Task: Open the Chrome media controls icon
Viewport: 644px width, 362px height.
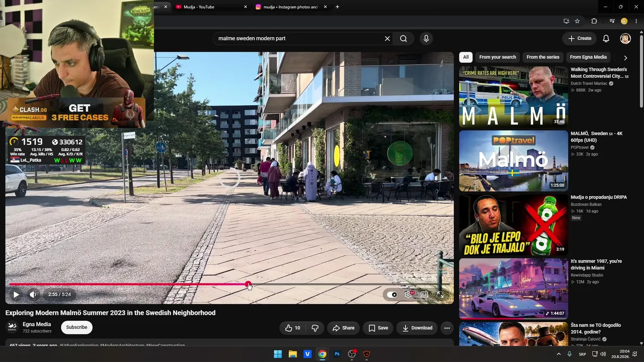Action: [x=612, y=21]
